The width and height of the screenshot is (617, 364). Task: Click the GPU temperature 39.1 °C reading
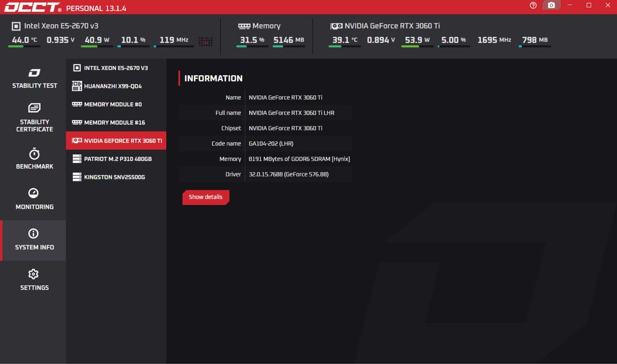[x=345, y=40]
